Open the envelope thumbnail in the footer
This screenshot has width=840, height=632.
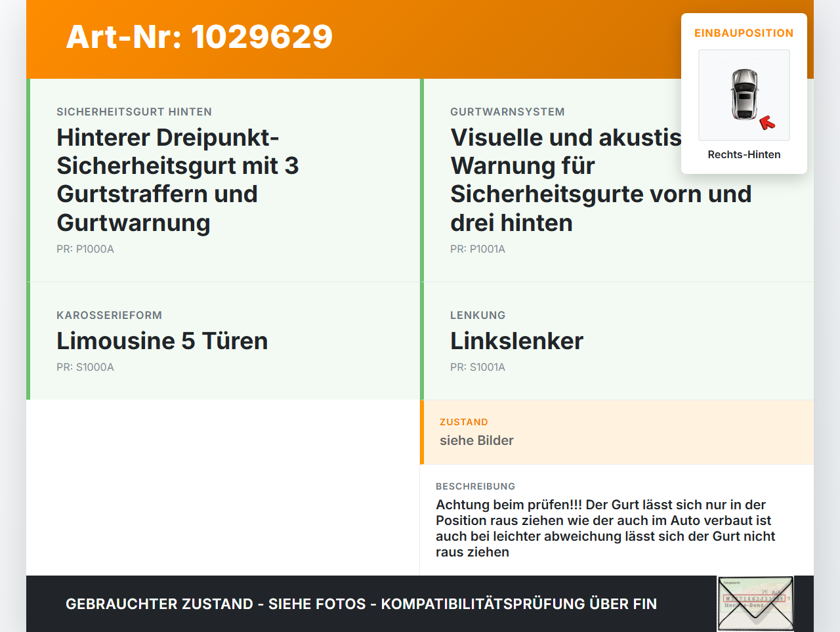point(755,604)
